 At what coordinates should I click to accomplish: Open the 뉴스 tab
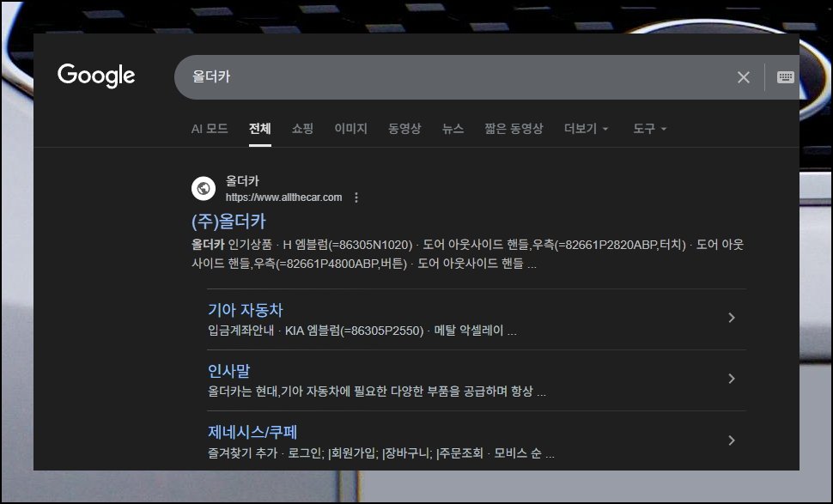453,129
